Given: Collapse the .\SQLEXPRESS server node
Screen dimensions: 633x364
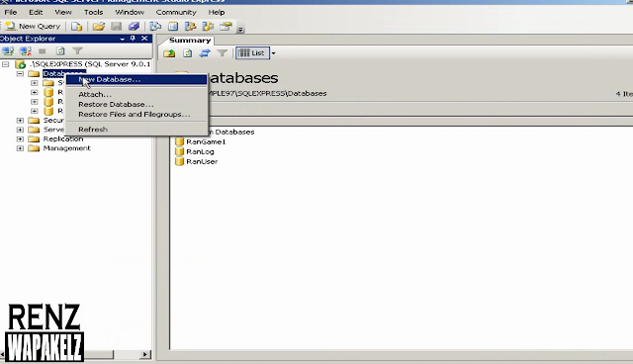Looking at the screenshot, I should pyautogui.click(x=6, y=64).
